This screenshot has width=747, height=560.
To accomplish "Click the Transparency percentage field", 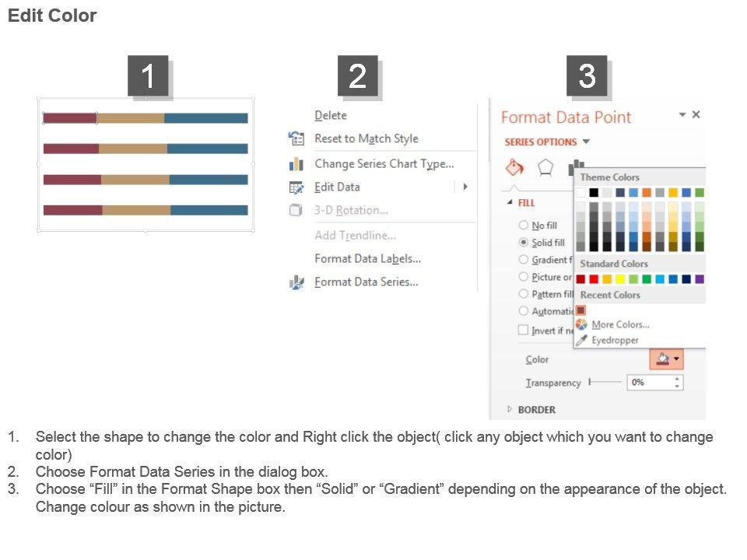I will coord(648,383).
